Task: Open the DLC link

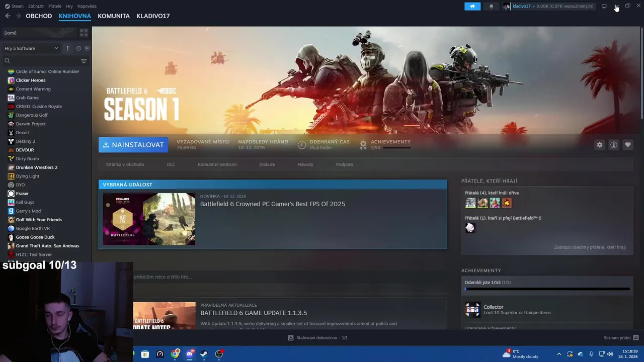Action: pos(171,164)
